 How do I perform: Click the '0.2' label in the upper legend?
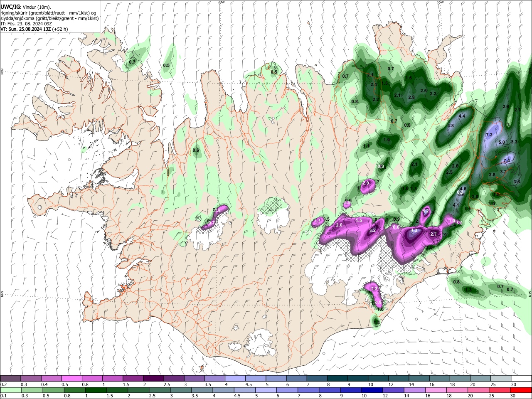pos(3,384)
